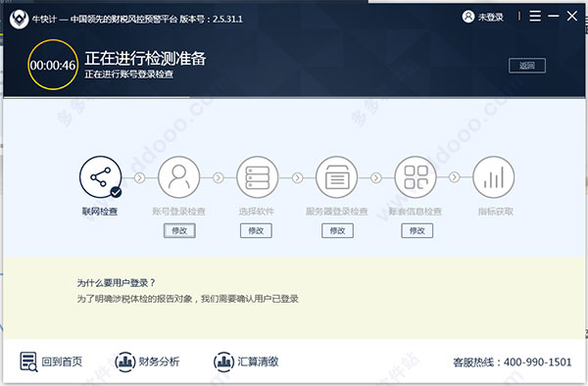This screenshot has width=588, height=386.
Task: Click 修改 under 服务器登录检查
Action: coord(337,230)
